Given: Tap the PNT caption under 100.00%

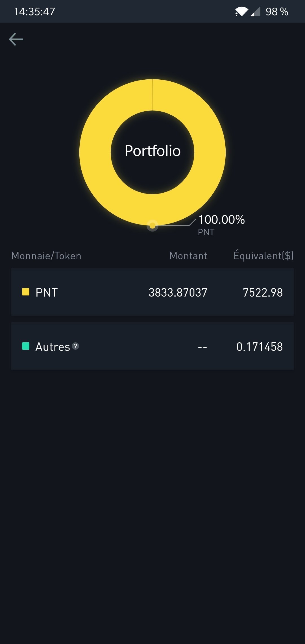Looking at the screenshot, I should [206, 232].
